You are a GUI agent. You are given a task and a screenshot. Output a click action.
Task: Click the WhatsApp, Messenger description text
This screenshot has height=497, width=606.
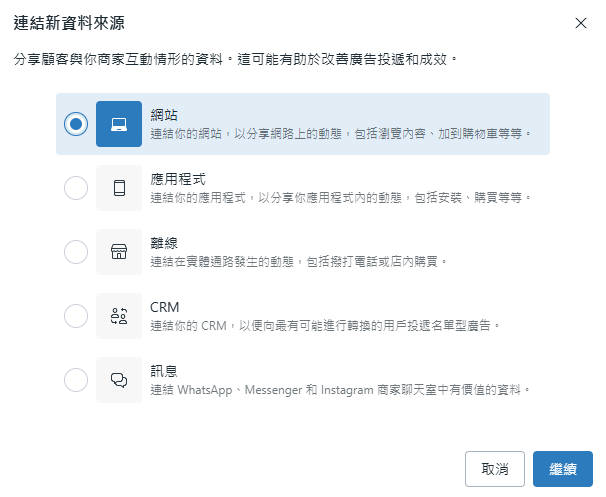pyautogui.click(x=340, y=389)
